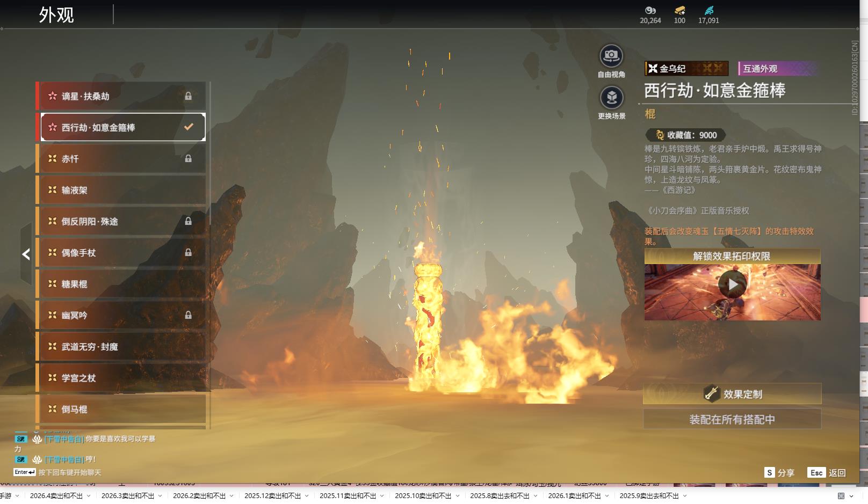Collapse the side panel with left arrow
Image resolution: width=868 pixels, height=504 pixels.
26,254
